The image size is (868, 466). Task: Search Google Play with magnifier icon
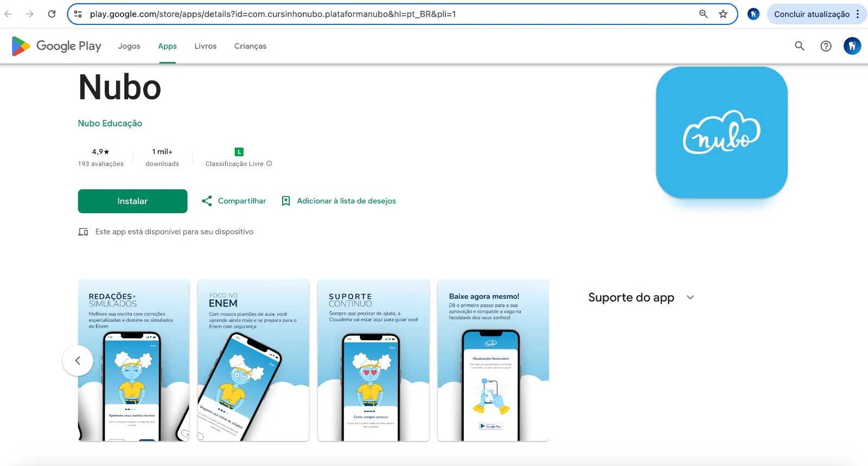pyautogui.click(x=800, y=46)
